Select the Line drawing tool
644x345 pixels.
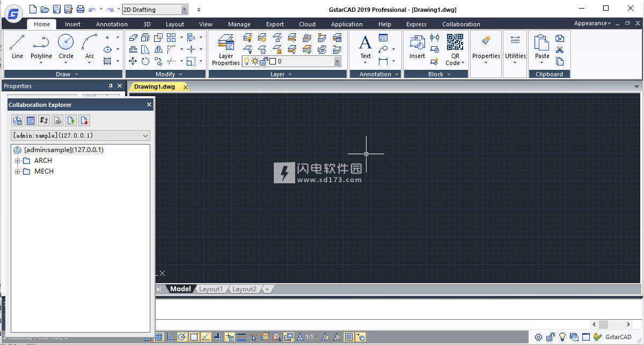click(17, 47)
